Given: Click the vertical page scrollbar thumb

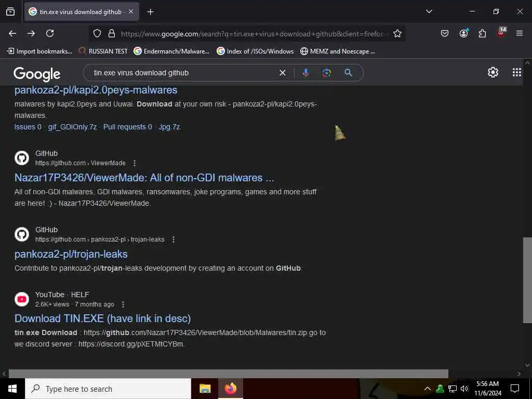Looking at the screenshot, I should (527, 280).
